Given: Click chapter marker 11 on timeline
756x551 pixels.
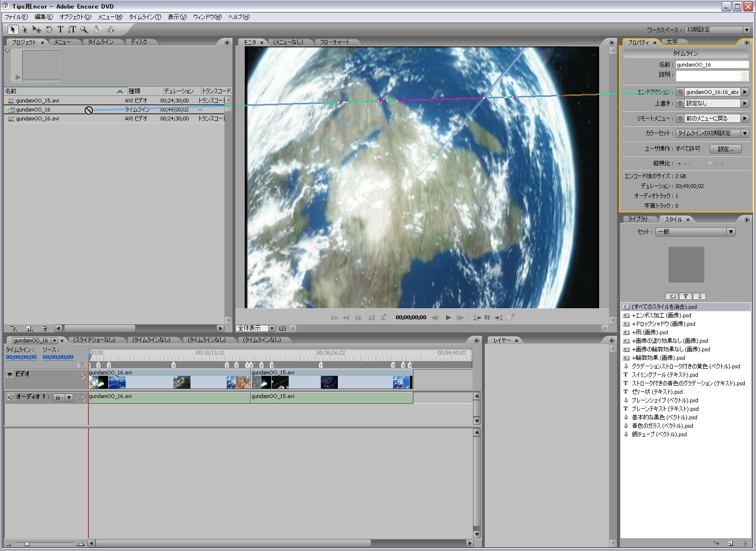Looking at the screenshot, I should tap(321, 365).
